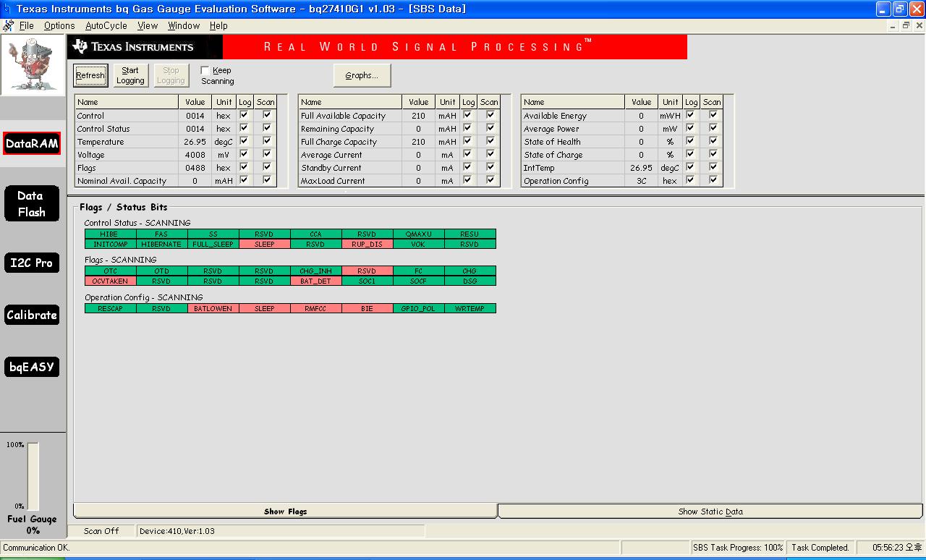This screenshot has width=926, height=560.
Task: Open the Calibrate sidebar section
Action: tap(32, 315)
